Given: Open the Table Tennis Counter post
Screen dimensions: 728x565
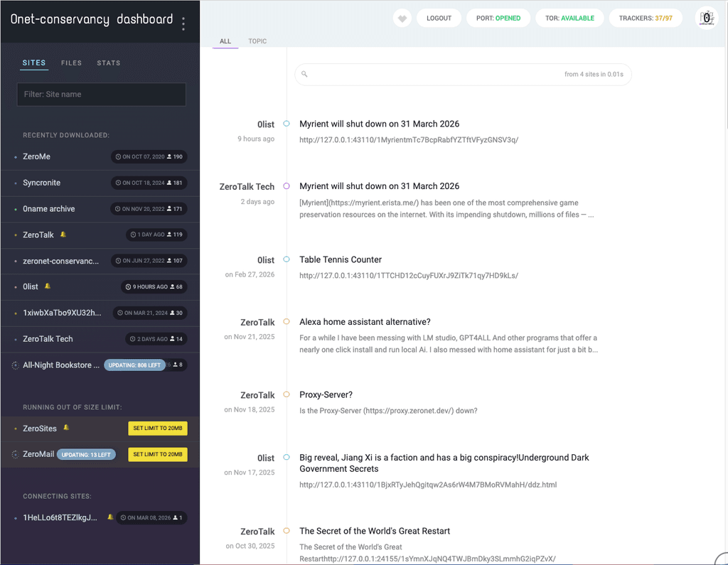Looking at the screenshot, I should tap(341, 259).
